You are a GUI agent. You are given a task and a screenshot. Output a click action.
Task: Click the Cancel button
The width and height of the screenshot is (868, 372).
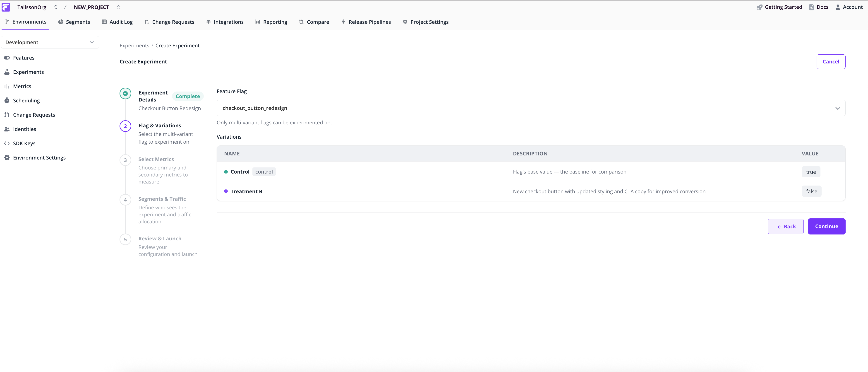(831, 61)
